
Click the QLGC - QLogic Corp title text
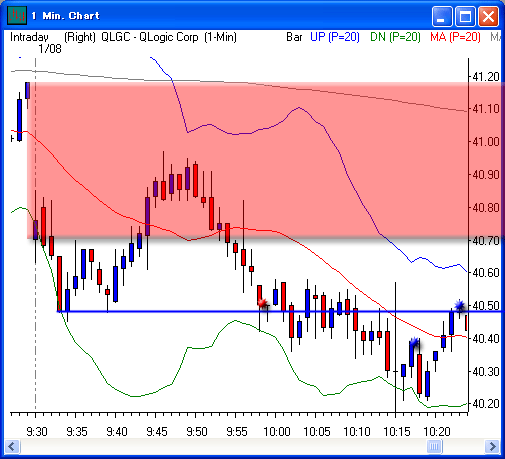point(150,37)
